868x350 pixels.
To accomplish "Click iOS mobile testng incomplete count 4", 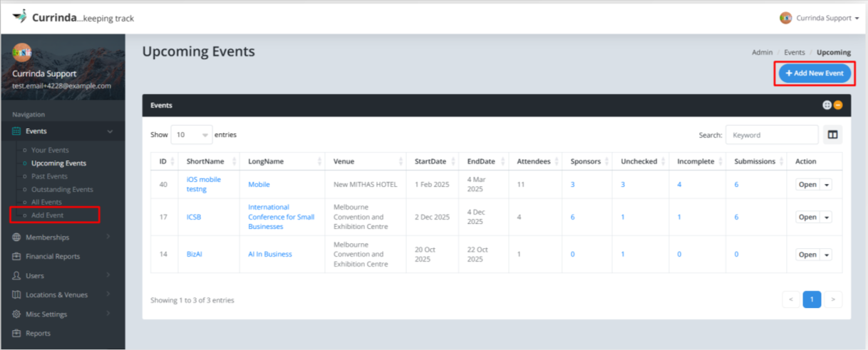I will coord(680,185).
